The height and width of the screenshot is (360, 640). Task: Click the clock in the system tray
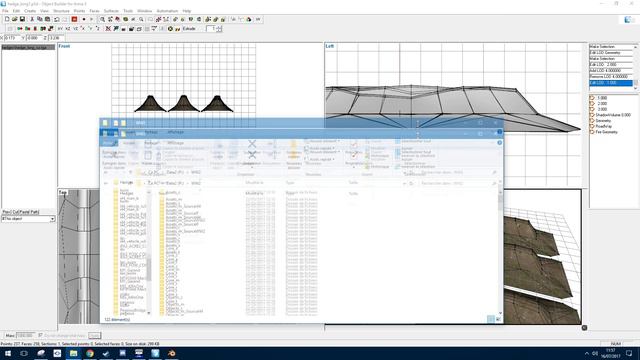[611, 353]
